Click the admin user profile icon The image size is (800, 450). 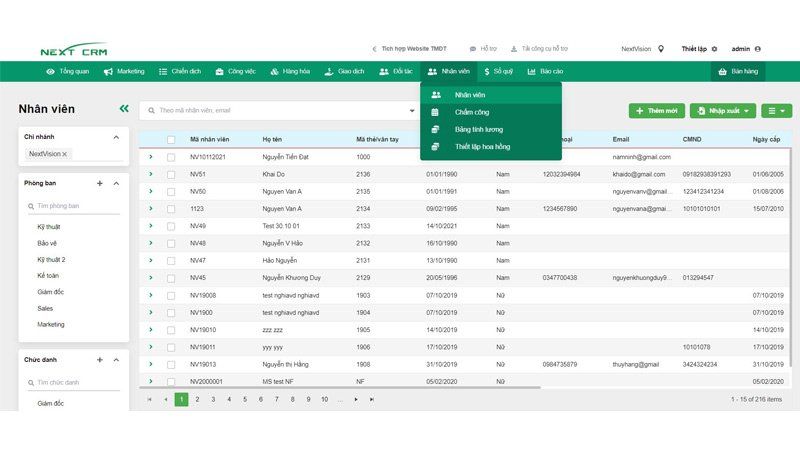757,48
